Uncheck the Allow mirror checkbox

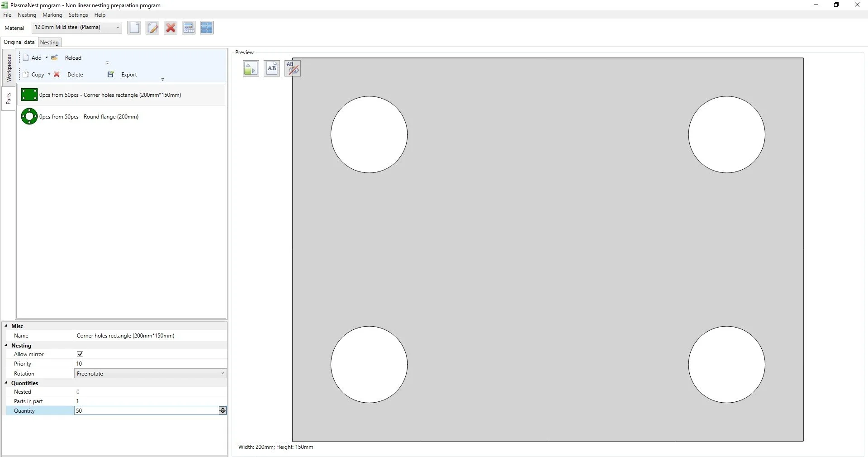pos(80,354)
